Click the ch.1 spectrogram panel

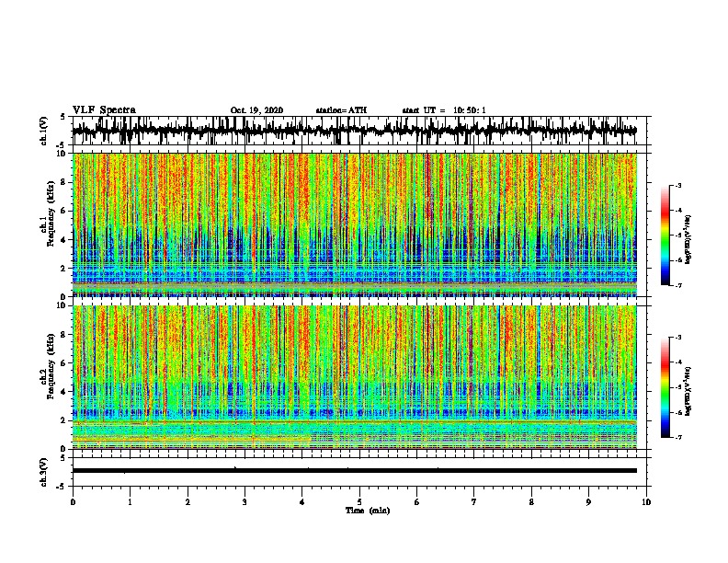(355, 224)
